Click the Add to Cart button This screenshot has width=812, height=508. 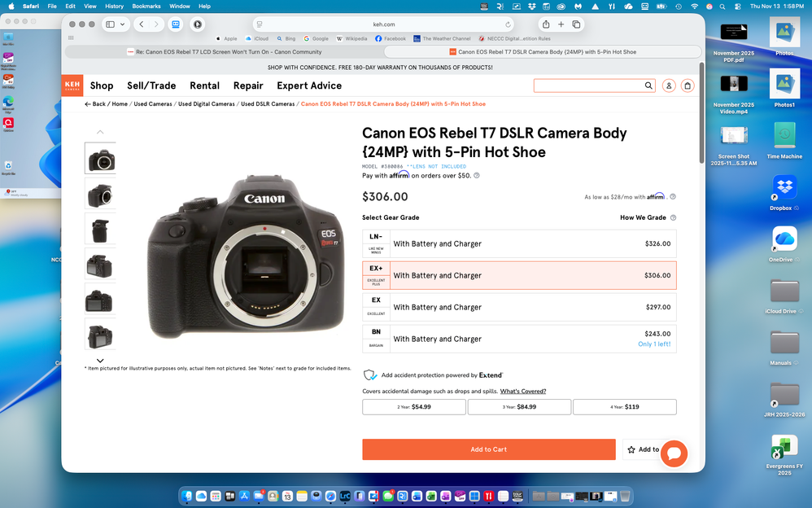click(488, 449)
